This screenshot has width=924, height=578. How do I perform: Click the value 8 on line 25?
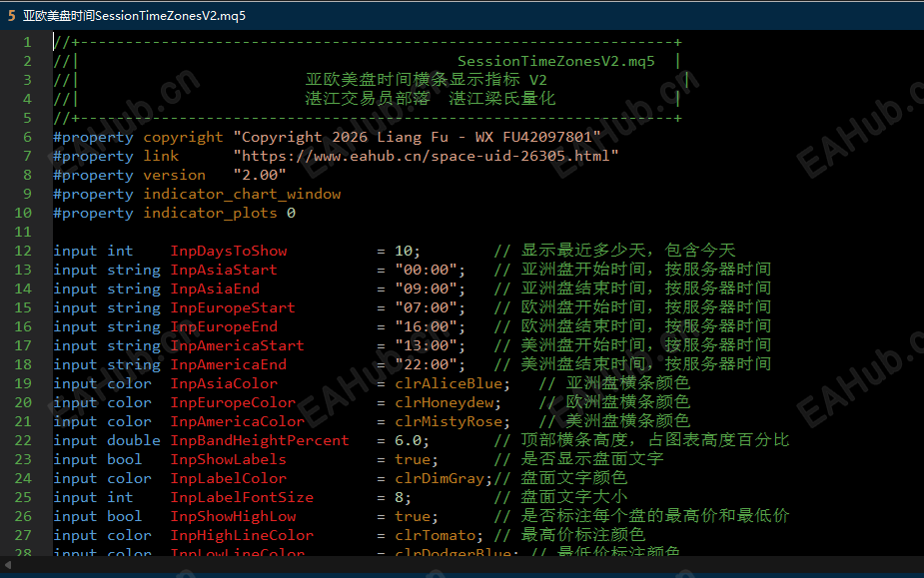click(x=399, y=497)
